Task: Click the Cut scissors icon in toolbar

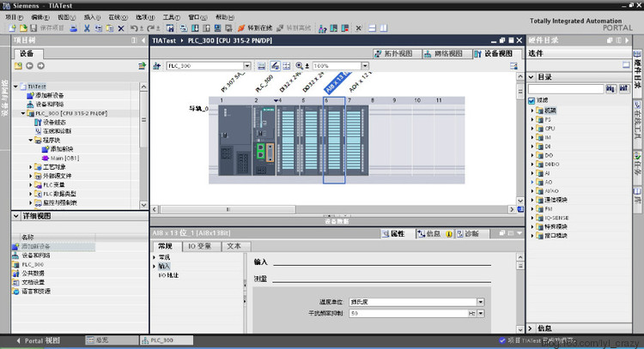Action: [88, 28]
